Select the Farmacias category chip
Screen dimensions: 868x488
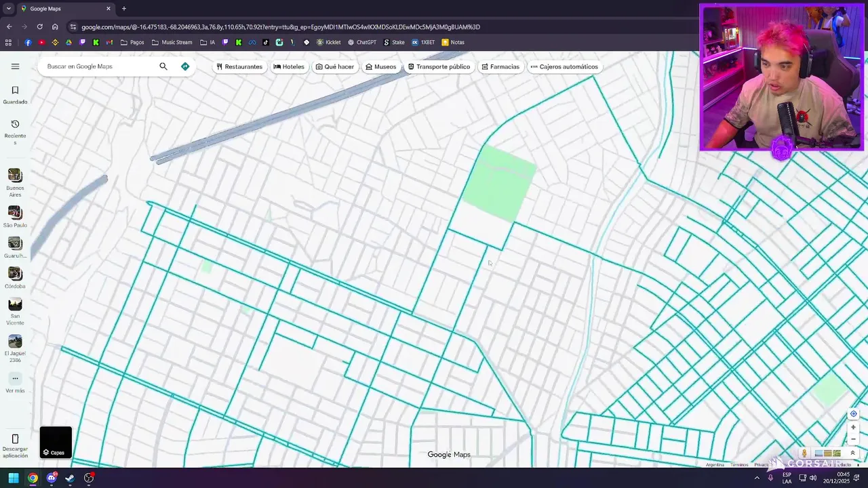click(x=500, y=66)
